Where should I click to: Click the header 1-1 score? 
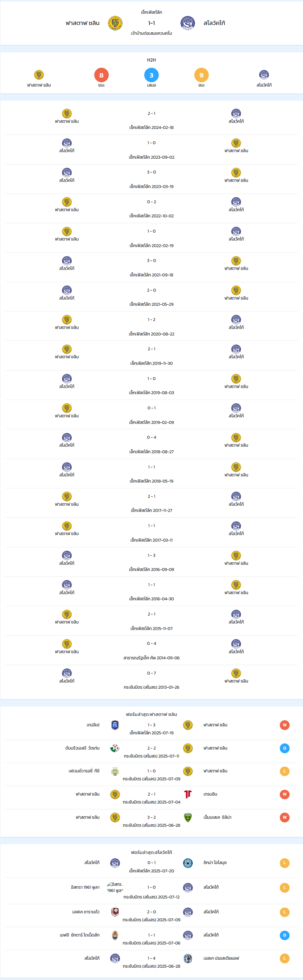151,23
